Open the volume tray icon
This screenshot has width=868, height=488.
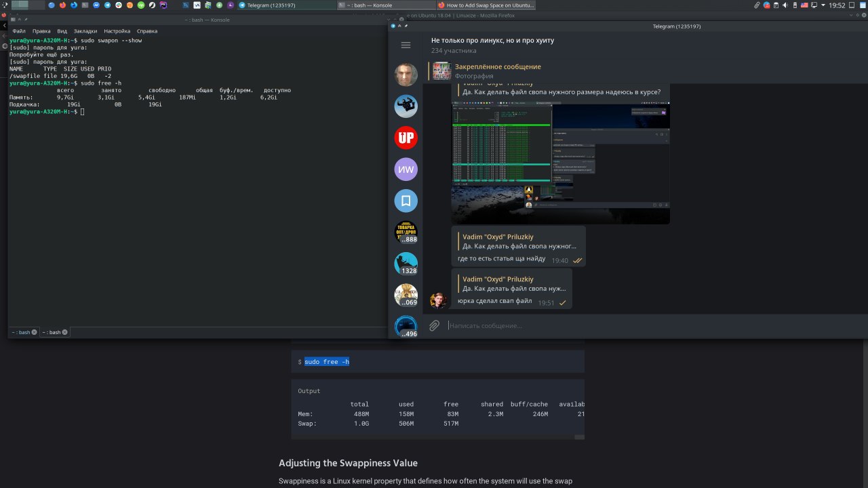coord(785,5)
